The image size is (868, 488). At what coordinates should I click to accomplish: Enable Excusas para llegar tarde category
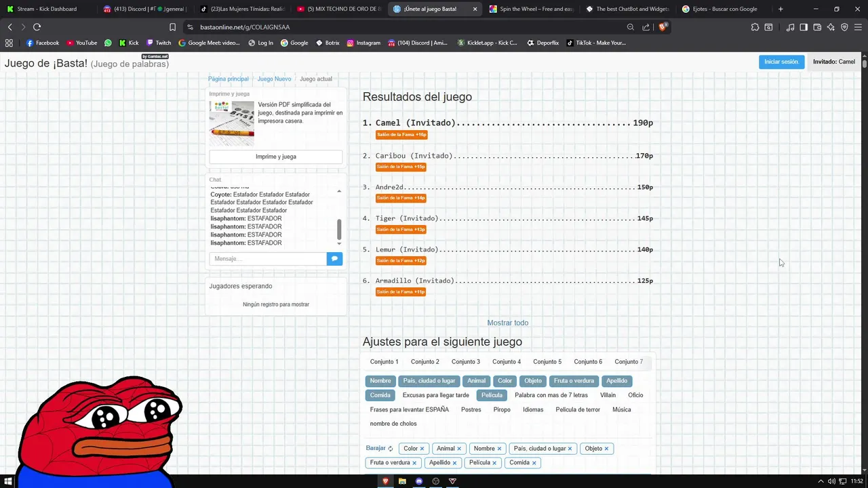(x=436, y=395)
